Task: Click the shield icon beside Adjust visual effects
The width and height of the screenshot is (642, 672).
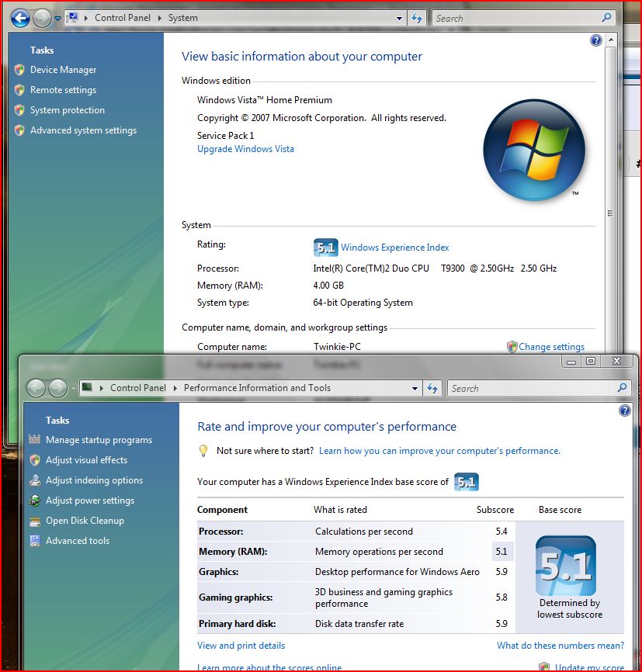Action: pyautogui.click(x=35, y=460)
